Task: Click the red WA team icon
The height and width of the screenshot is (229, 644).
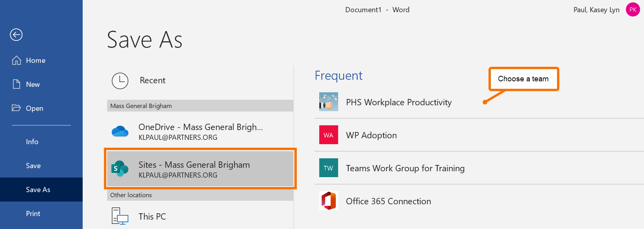Action: click(x=329, y=135)
